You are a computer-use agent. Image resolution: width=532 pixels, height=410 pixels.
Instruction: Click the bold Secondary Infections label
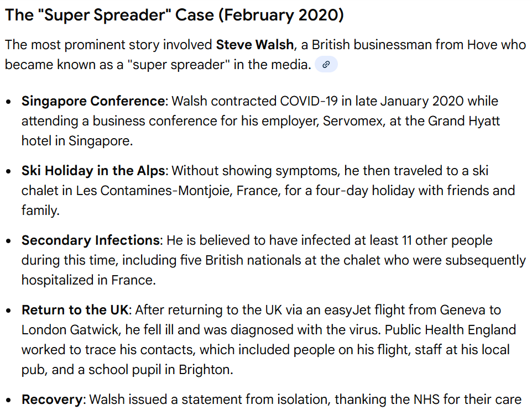pyautogui.click(x=91, y=240)
